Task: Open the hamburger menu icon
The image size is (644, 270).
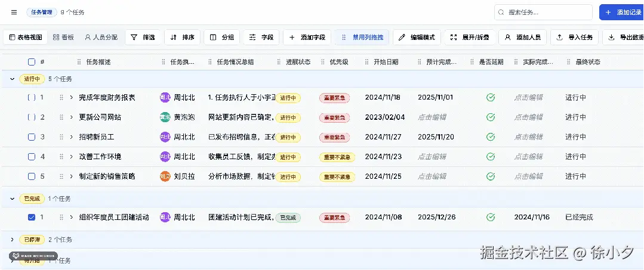Action: tap(14, 13)
